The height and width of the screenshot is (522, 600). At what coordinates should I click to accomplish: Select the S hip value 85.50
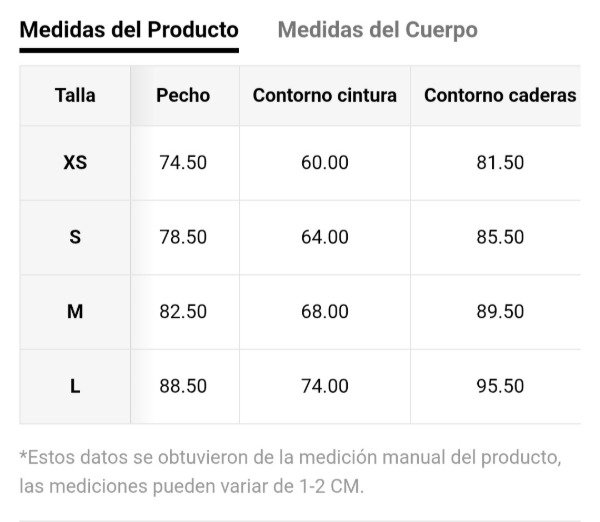click(x=500, y=237)
